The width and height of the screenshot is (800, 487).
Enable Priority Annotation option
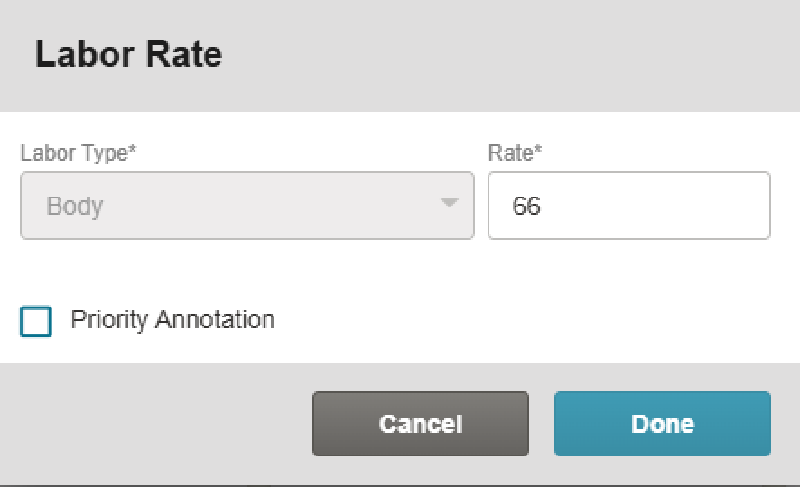(36, 321)
